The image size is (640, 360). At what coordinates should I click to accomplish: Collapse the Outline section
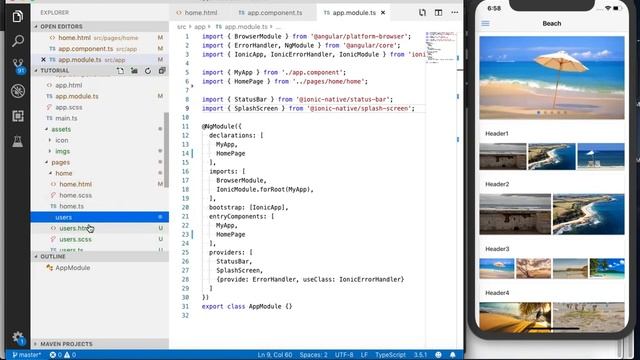tap(100, 256)
